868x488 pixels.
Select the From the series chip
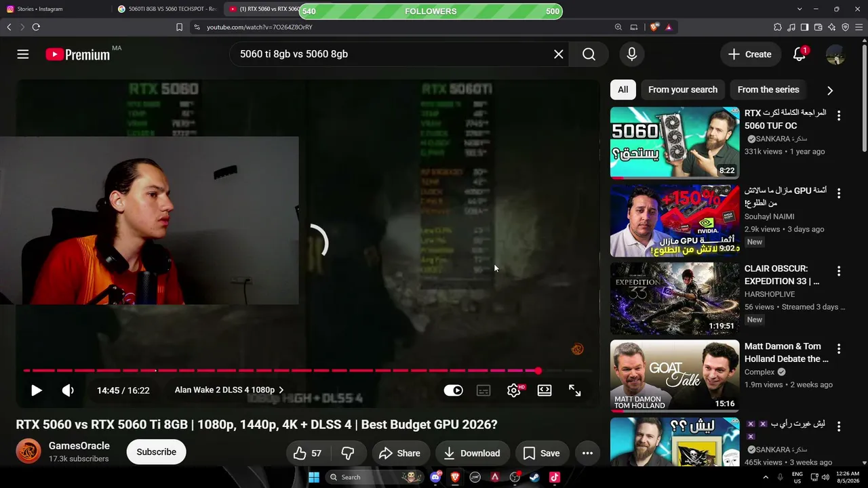pos(768,89)
